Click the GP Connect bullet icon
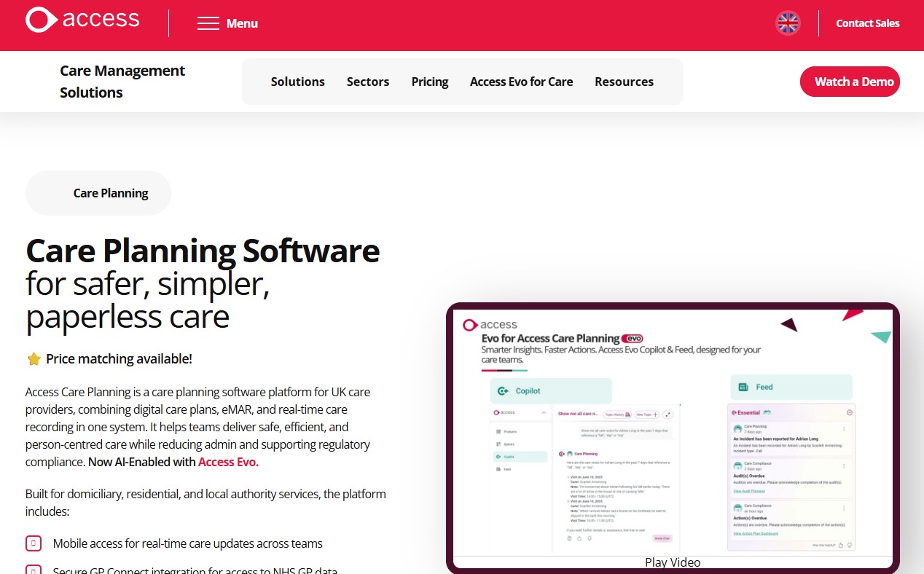 coord(34,570)
